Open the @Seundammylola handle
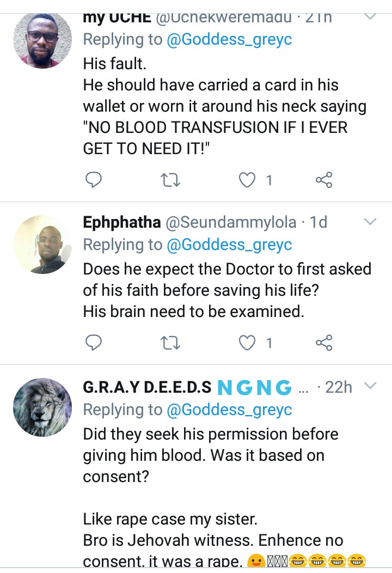 [231, 222]
